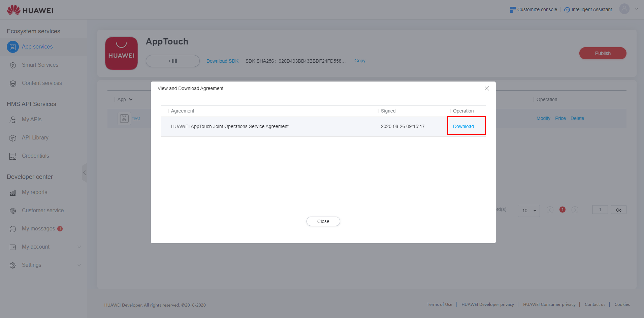Open HUAWEI Developer privacy link
This screenshot has height=318, width=644.
click(x=488, y=304)
